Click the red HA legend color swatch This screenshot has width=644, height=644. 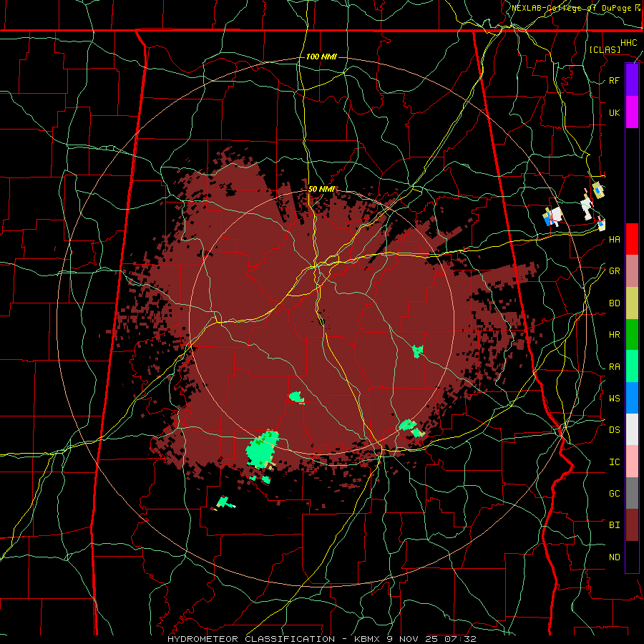tap(632, 239)
